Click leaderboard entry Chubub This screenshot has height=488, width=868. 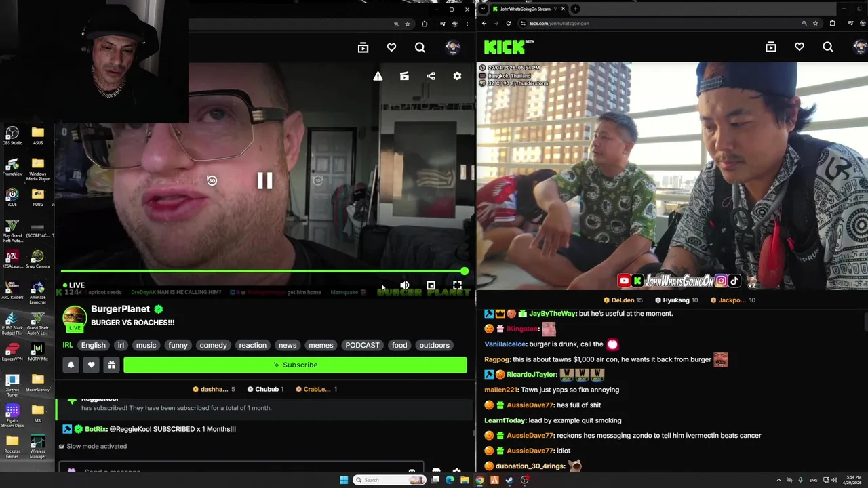point(267,389)
